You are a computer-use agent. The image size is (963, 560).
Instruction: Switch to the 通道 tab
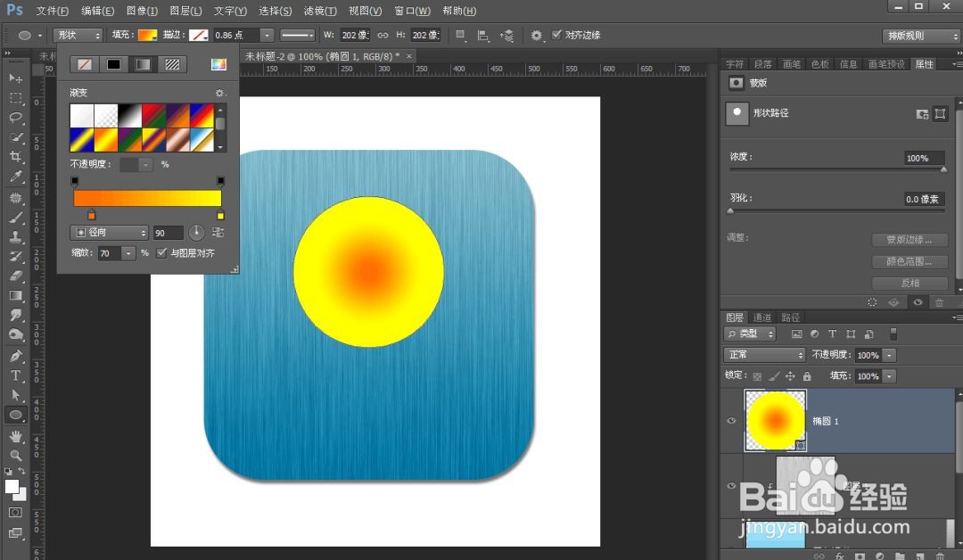pos(762,317)
